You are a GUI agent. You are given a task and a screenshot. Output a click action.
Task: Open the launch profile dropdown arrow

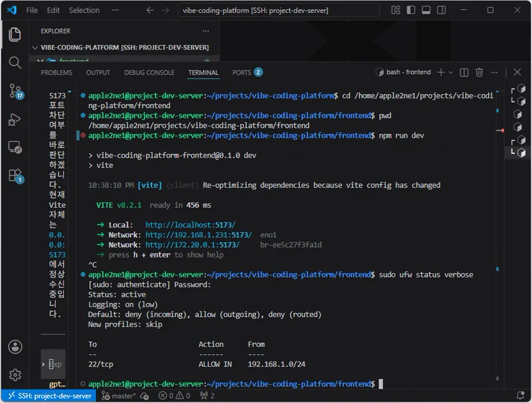point(450,72)
